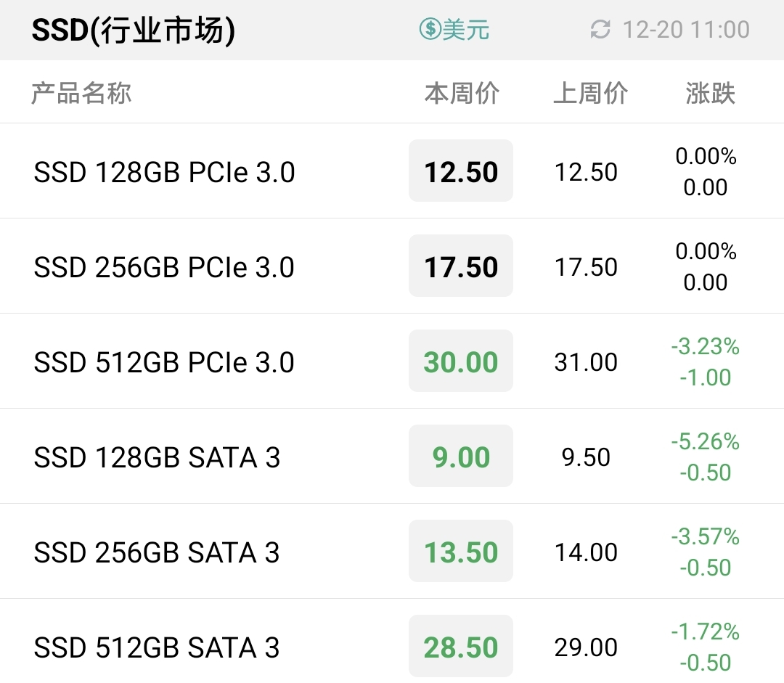Click the SSD(行业市场) title

(133, 30)
